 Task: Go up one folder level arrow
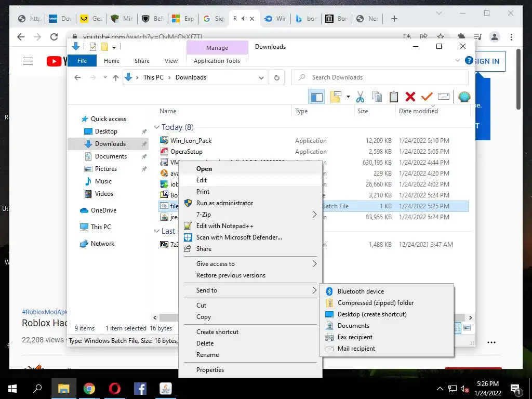coord(116,78)
